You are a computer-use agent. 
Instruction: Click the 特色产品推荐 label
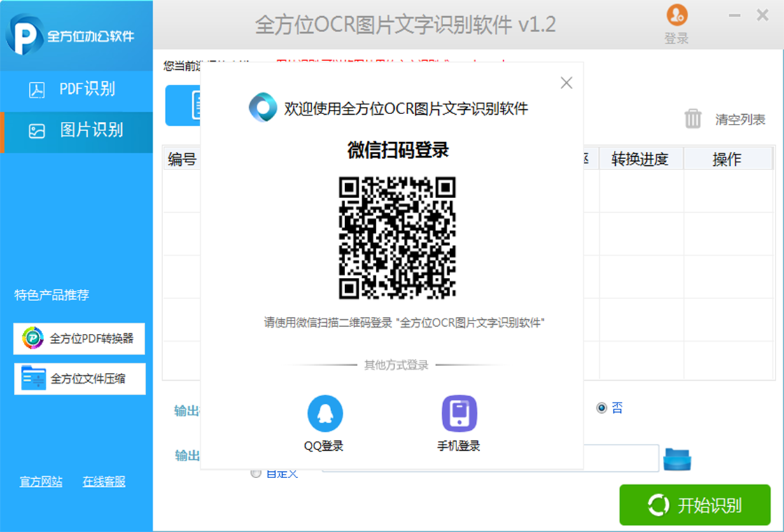click(52, 295)
